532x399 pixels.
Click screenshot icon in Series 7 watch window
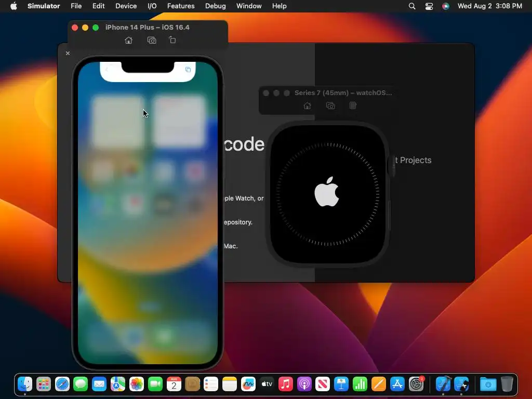[x=330, y=105]
